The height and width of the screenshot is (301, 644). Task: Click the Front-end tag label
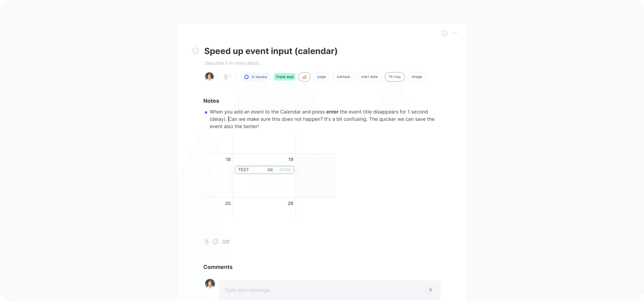[284, 77]
